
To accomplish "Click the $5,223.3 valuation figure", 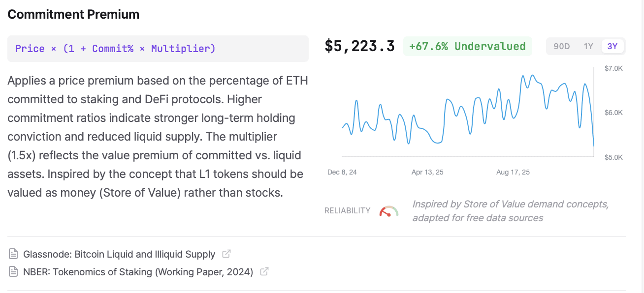I will 359,46.
